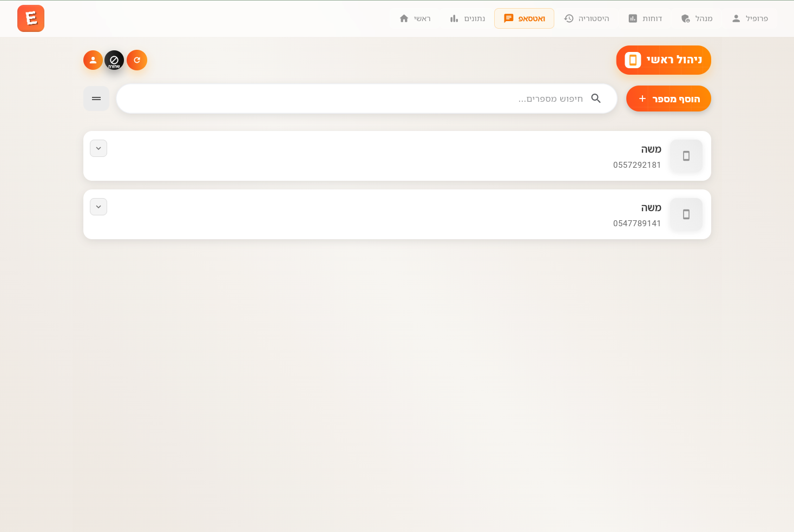Open the פרופיל profile tab
This screenshot has height=532, width=794.
[750, 18]
